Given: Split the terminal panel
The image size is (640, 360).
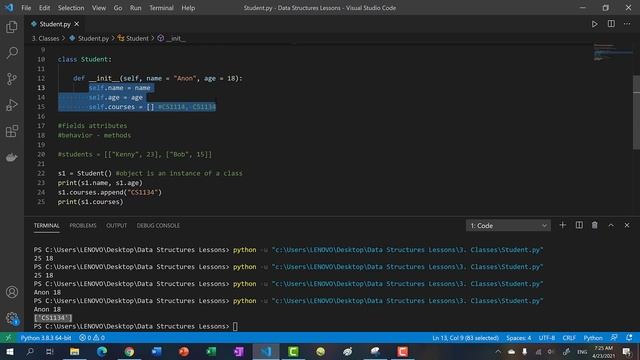Looking at the screenshot, I should [x=579, y=225].
